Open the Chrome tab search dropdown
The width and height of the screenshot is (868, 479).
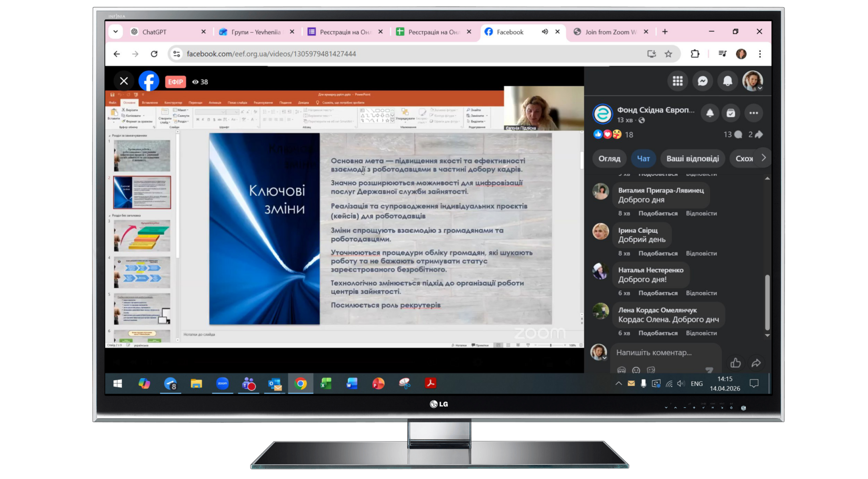(x=115, y=32)
